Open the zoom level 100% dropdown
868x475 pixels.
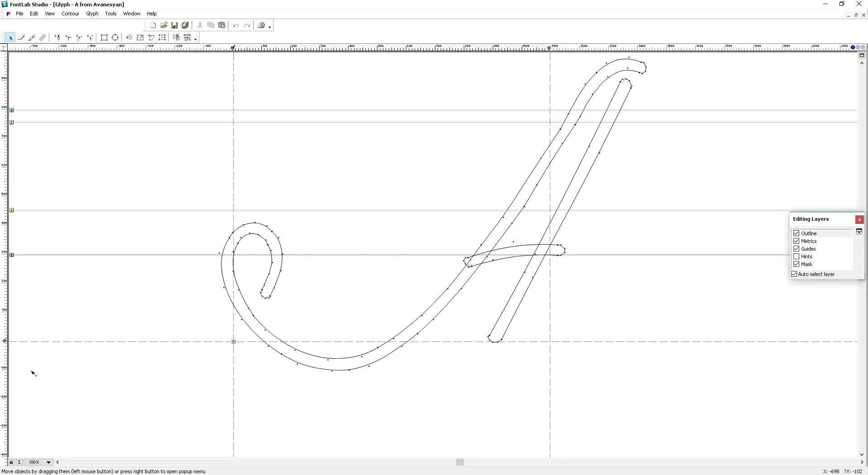tap(48, 462)
